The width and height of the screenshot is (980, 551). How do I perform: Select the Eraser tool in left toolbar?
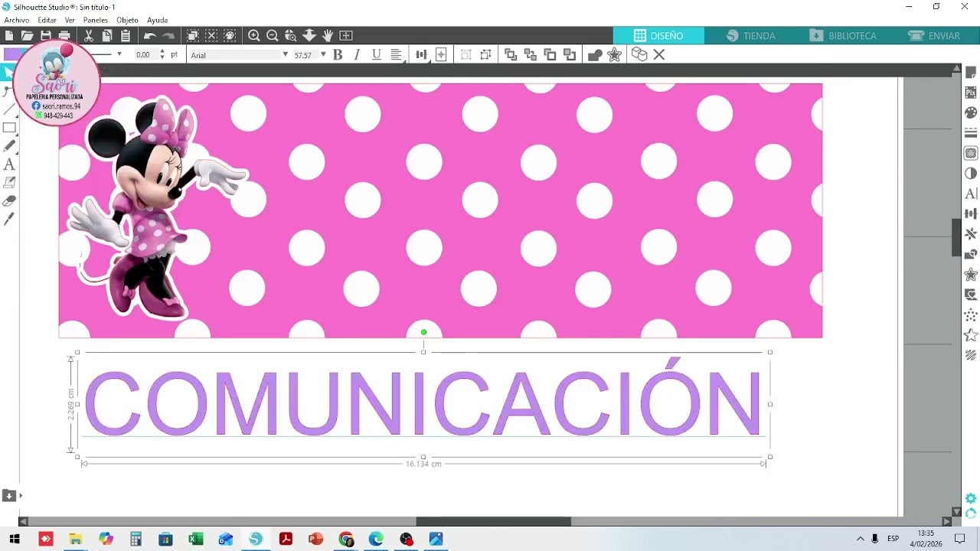(x=9, y=201)
